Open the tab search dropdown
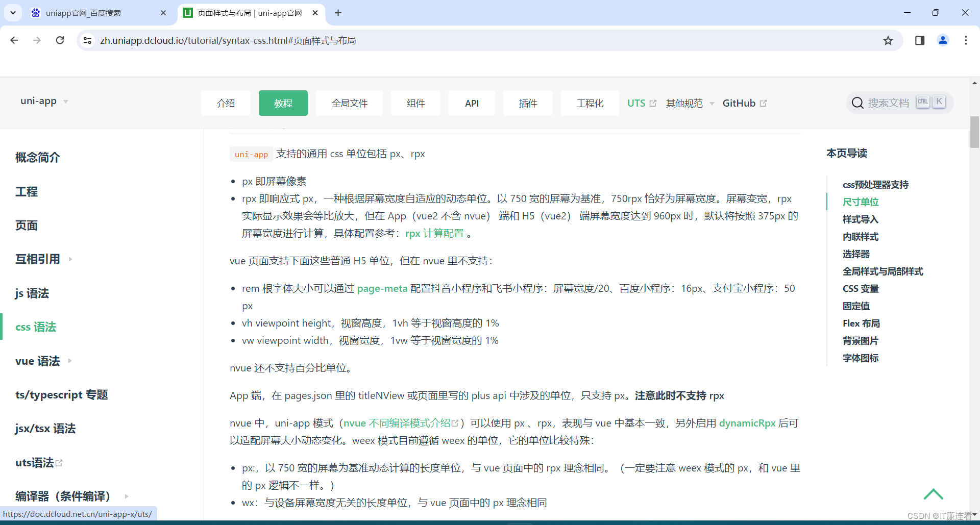Image resolution: width=980 pixels, height=525 pixels. coord(13,13)
